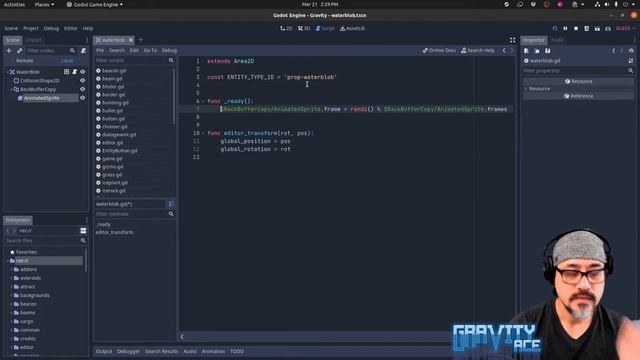Screen dimensions: 640x360
Task: Switch to the Node dock tab
Action: click(x=558, y=40)
